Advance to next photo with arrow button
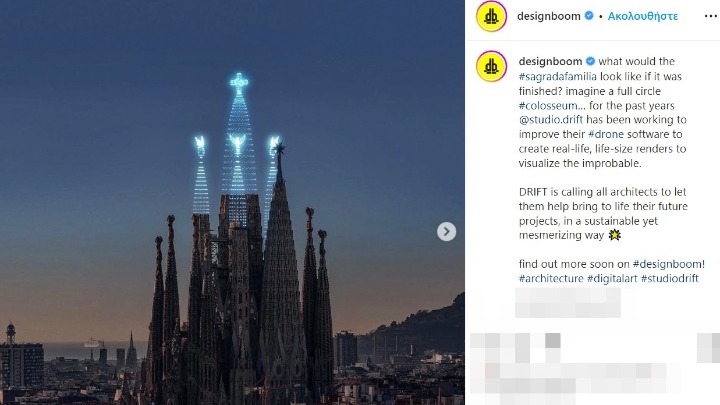 tap(446, 231)
